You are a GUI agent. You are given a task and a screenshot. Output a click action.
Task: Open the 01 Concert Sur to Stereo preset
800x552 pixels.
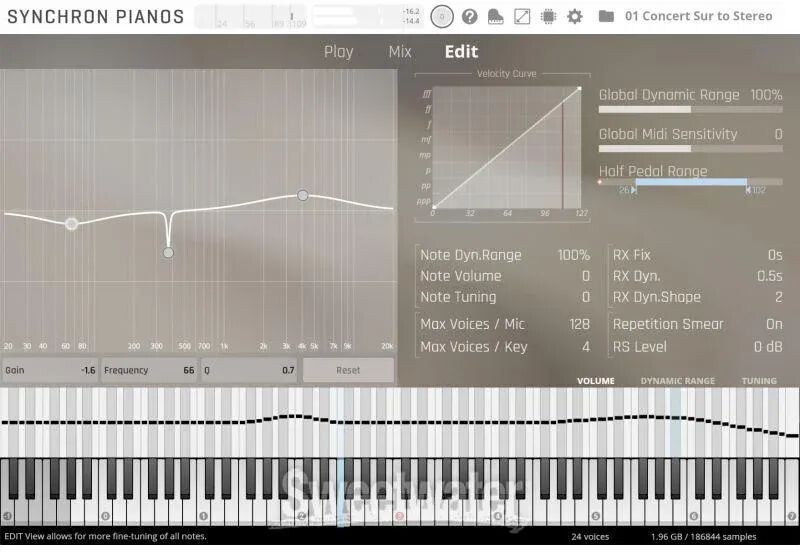pyautogui.click(x=698, y=16)
